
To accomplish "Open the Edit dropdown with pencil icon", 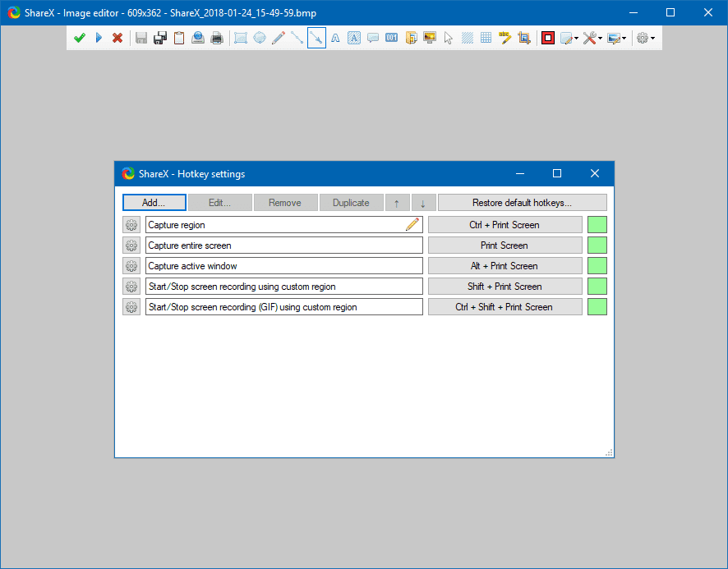I will [x=569, y=38].
